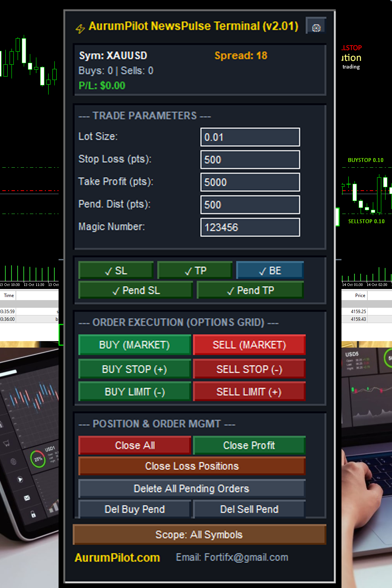392x588 pixels.
Task: Toggle the BE breakeven option
Action: tap(270, 271)
